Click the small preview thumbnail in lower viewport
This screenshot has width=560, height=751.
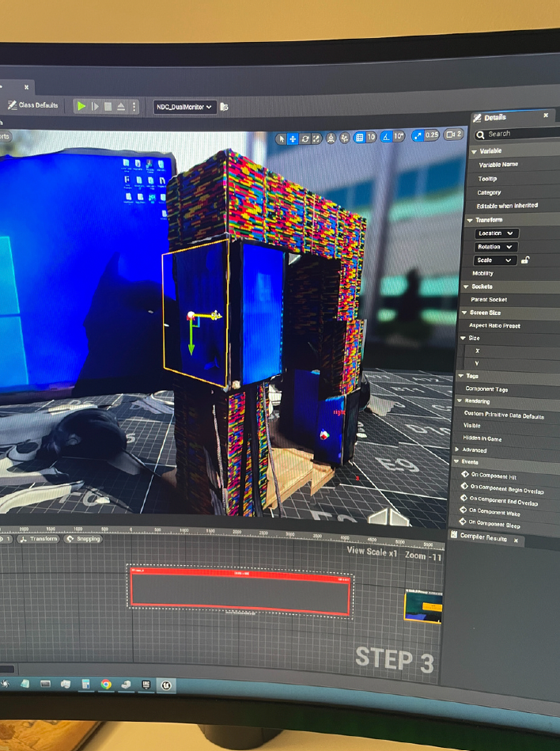tap(423, 607)
